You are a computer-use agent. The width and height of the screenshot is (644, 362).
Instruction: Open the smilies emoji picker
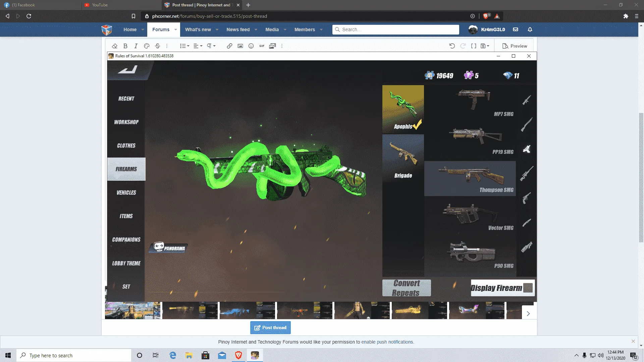(x=251, y=46)
